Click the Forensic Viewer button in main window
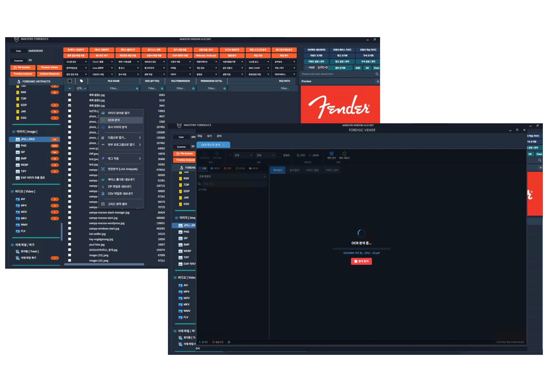Screen dimensions: 548x392 [x=49, y=68]
